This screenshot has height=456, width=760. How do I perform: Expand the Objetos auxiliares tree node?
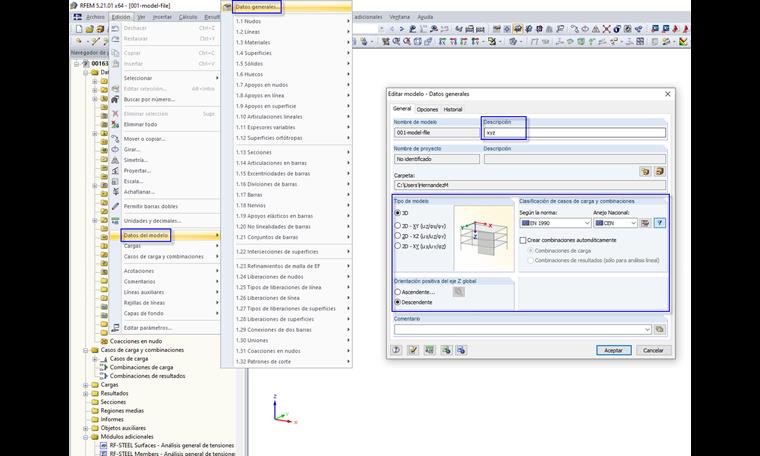[85, 428]
